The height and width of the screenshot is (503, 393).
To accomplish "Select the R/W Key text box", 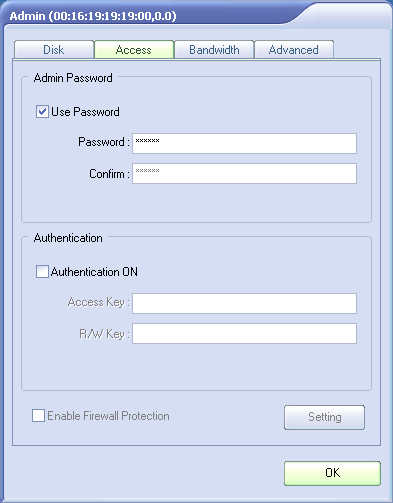I will 244,333.
